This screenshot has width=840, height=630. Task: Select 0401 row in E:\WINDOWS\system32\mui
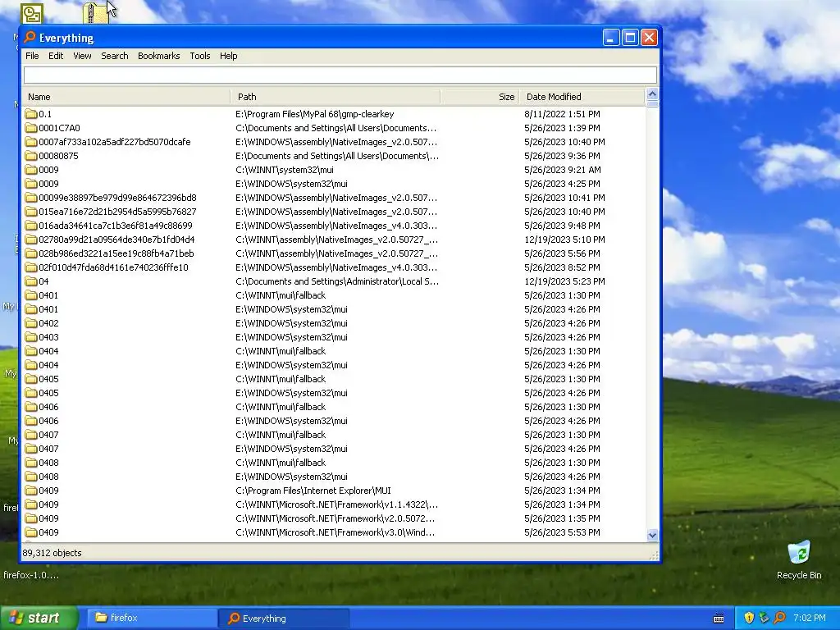(x=335, y=309)
